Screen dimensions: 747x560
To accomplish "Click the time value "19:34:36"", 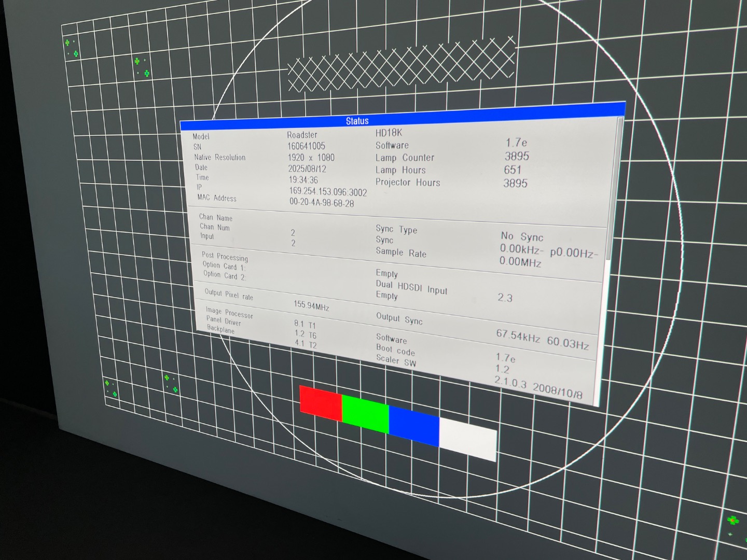I will [x=303, y=180].
